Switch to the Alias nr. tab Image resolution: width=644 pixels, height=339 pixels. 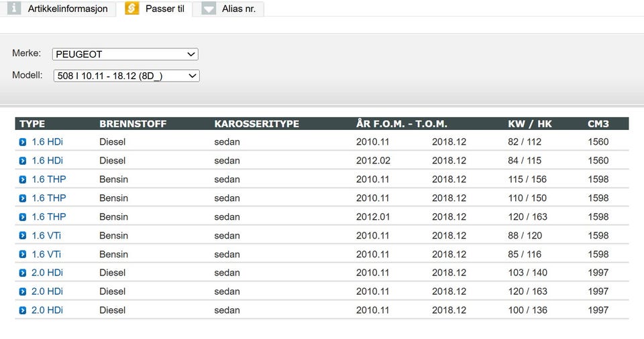pos(238,9)
